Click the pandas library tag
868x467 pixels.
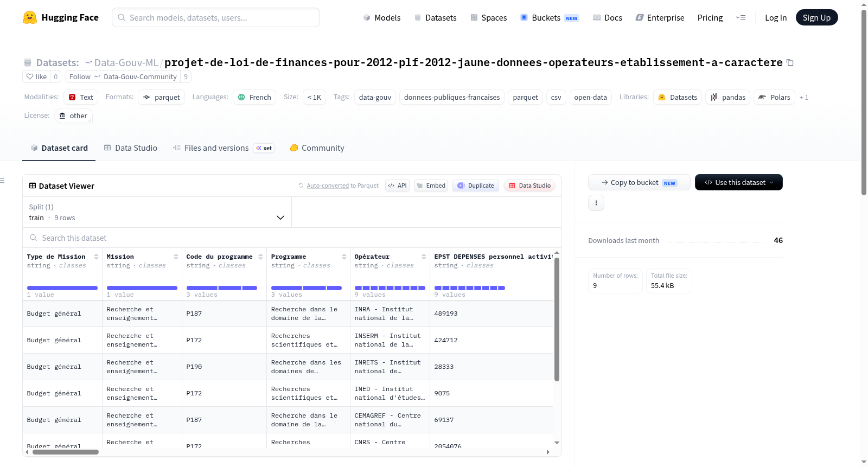click(x=727, y=97)
